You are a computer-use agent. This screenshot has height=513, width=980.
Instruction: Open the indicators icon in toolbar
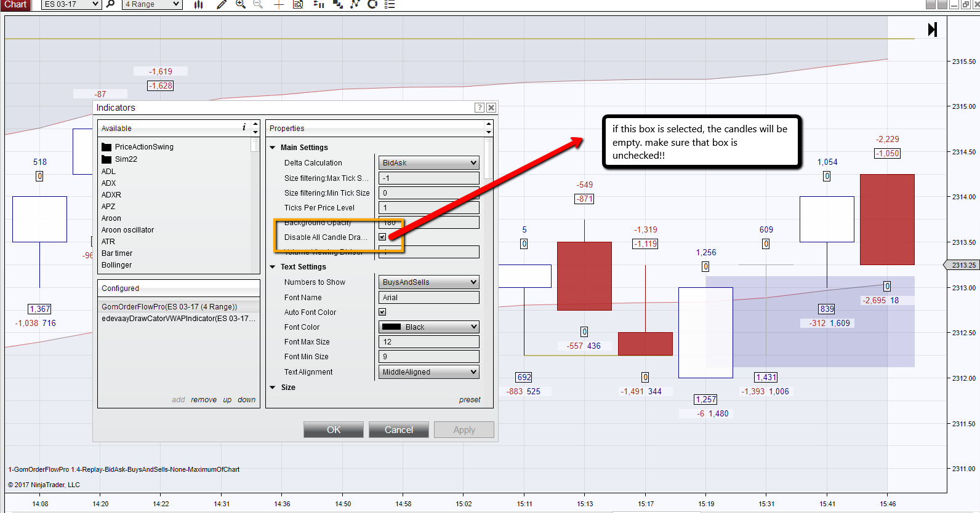355,4
